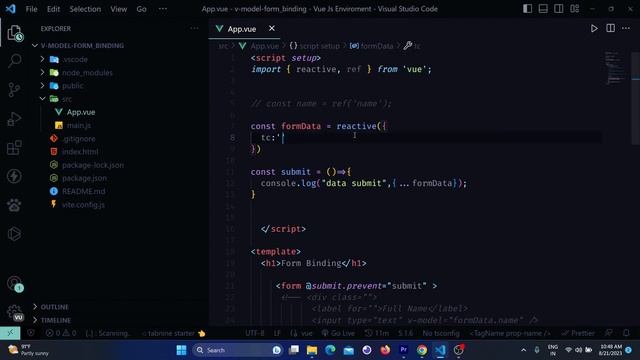Click tabnine starter status item
Viewport: 640px width, 360px height.
click(173, 333)
